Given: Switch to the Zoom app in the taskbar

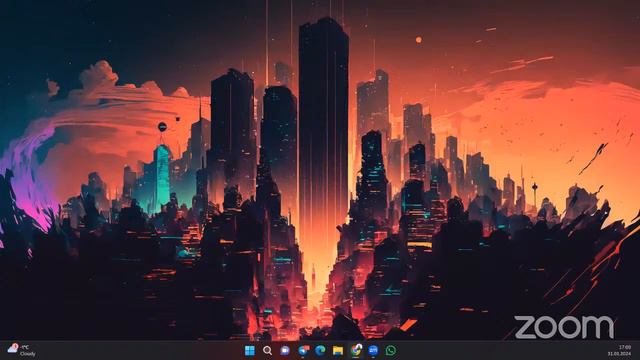Looking at the screenshot, I should tap(373, 350).
